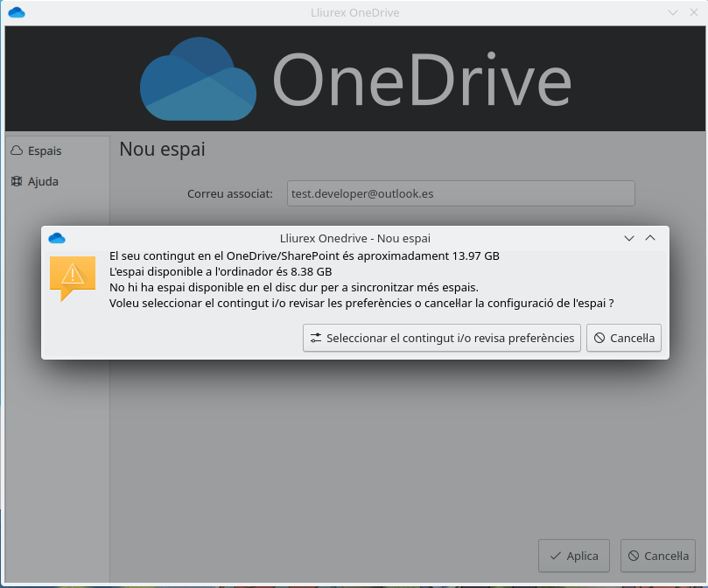Viewport: 708px width, 588px height.
Task: Maximize the Nou espai dialog with up chevron
Action: [650, 238]
